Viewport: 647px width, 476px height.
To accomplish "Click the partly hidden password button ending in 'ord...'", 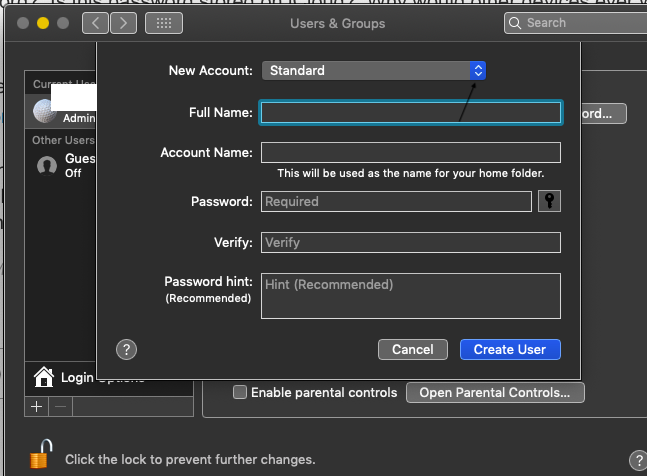I will (604, 113).
